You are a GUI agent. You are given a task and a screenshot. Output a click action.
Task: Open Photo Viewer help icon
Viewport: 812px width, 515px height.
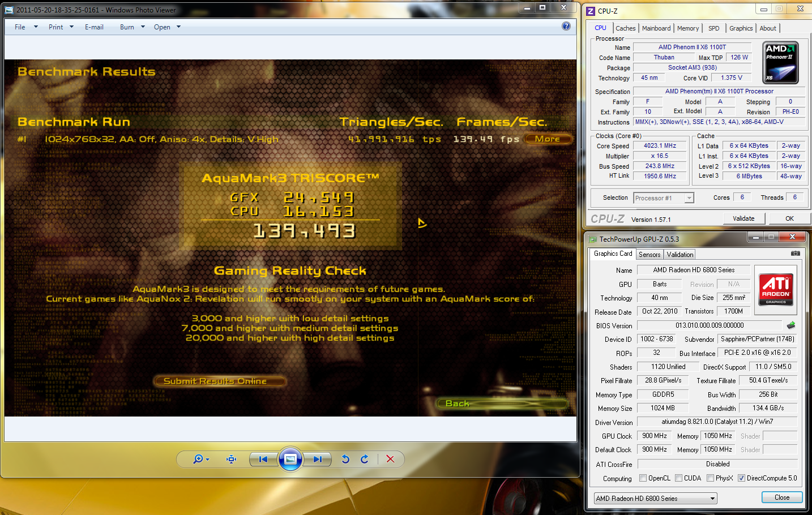point(566,26)
